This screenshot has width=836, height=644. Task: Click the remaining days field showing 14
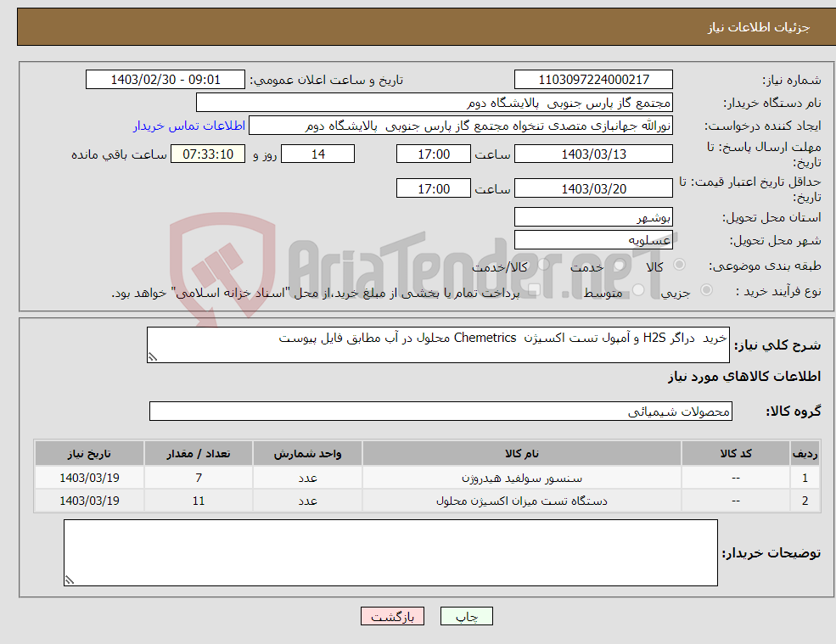coord(317,154)
